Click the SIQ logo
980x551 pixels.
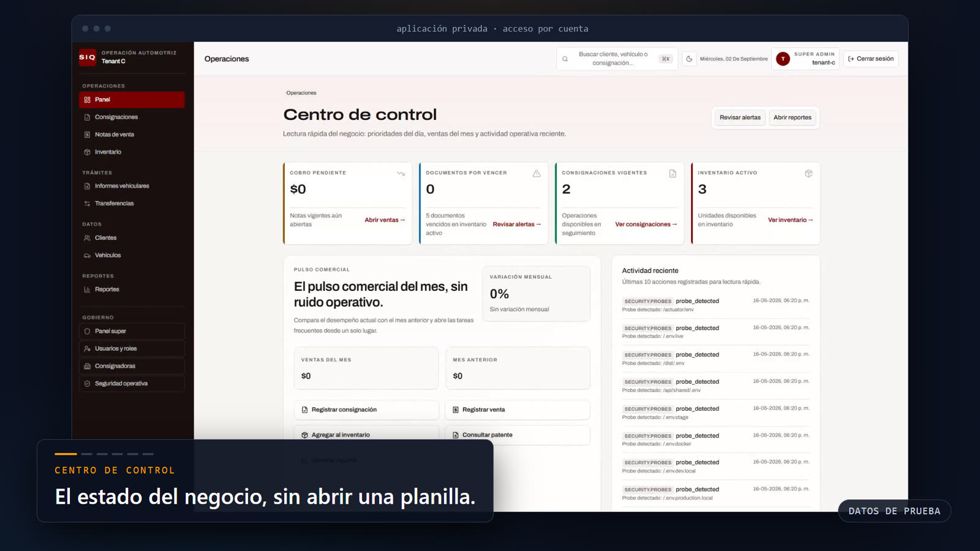[88, 58]
